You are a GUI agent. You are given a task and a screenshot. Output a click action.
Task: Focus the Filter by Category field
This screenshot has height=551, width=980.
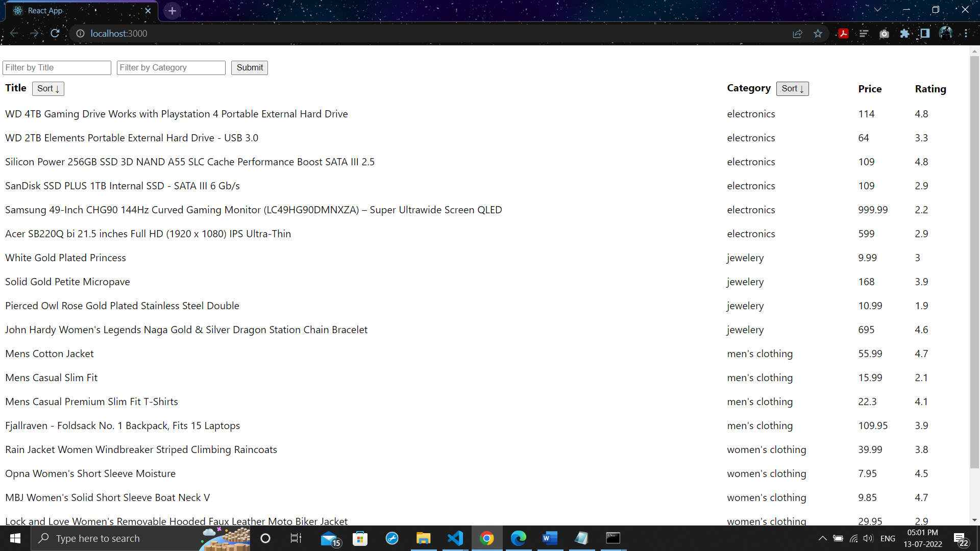coord(171,67)
